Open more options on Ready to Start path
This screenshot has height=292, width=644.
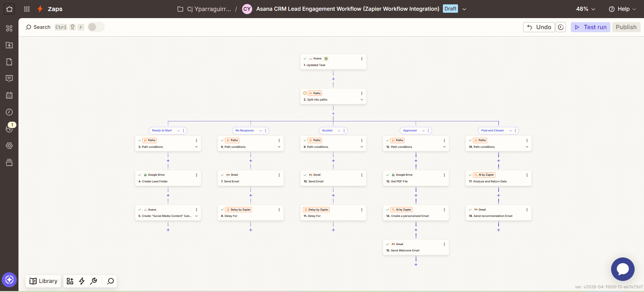point(183,131)
